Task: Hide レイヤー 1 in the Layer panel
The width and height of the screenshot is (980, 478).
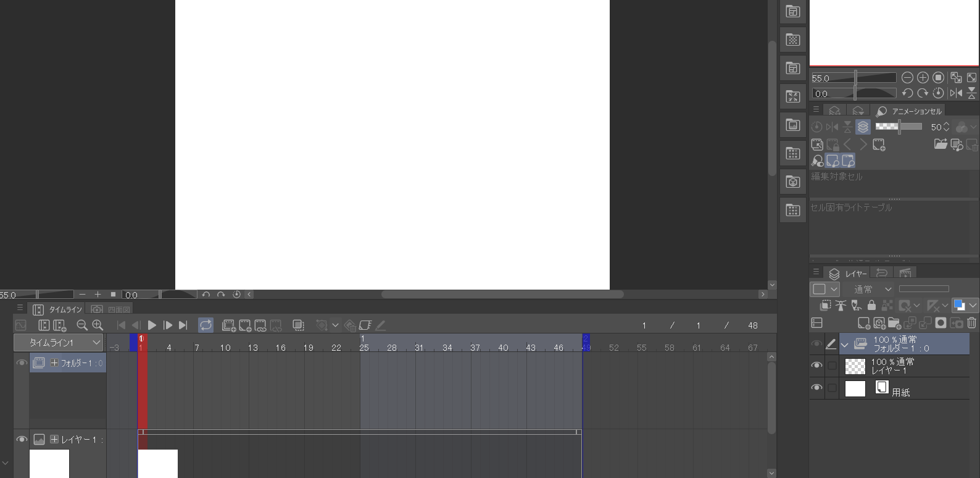Action: [816, 366]
